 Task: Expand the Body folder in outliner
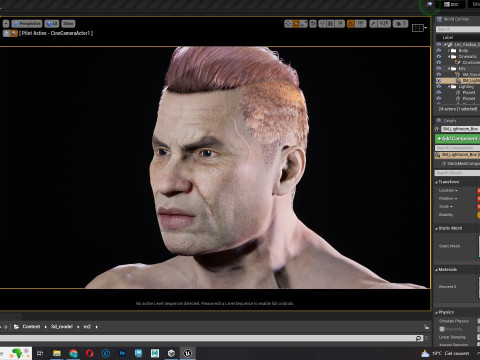449,51
